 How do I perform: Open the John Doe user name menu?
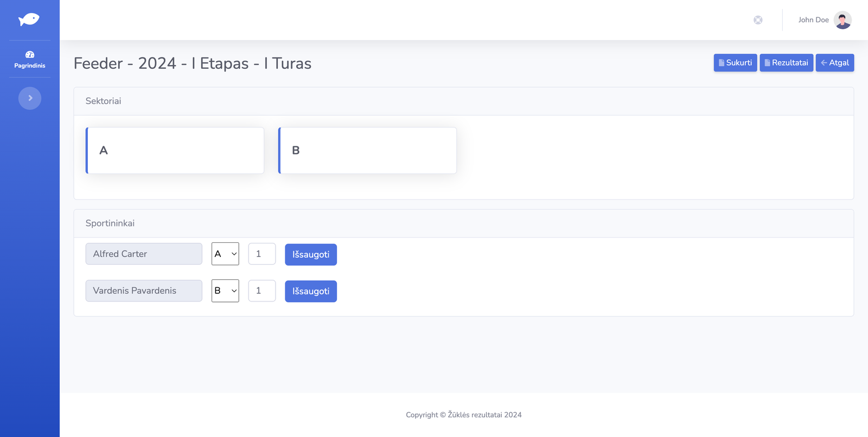[x=813, y=20]
